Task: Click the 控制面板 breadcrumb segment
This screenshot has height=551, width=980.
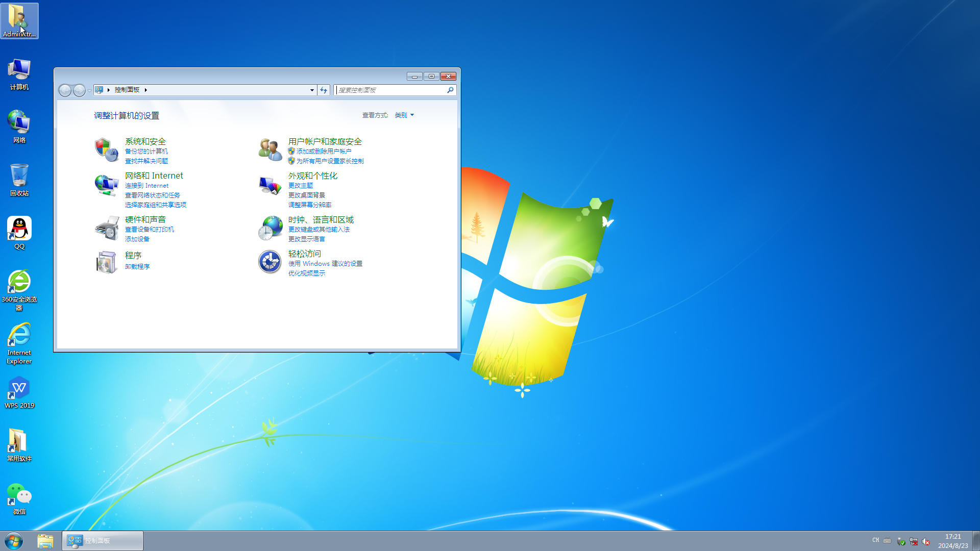Action: [x=127, y=90]
